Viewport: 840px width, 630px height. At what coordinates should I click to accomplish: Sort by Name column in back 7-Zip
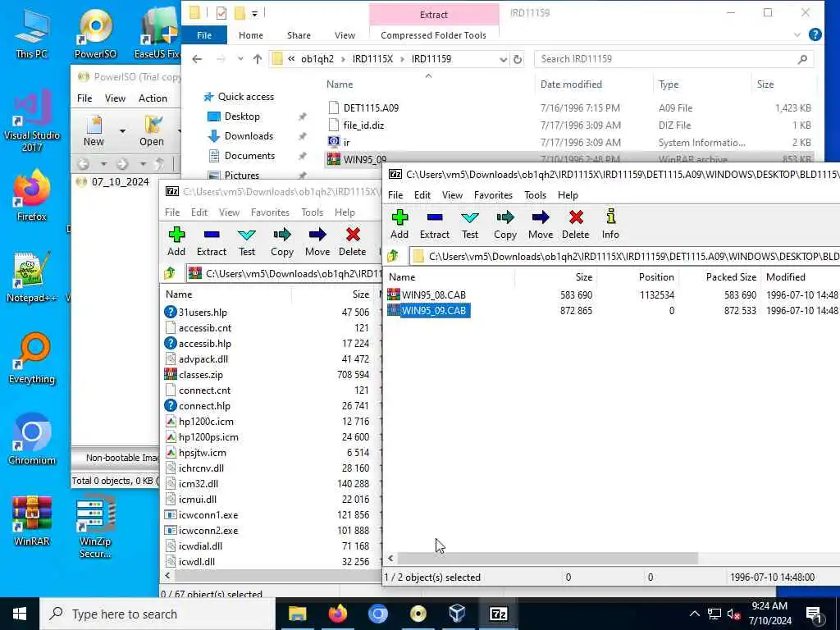[179, 294]
